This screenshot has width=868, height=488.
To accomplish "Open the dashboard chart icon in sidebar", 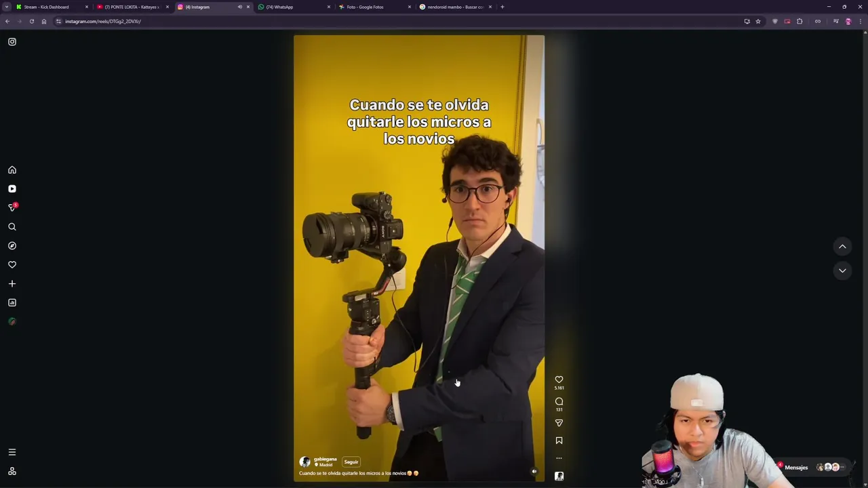I will 12,303.
